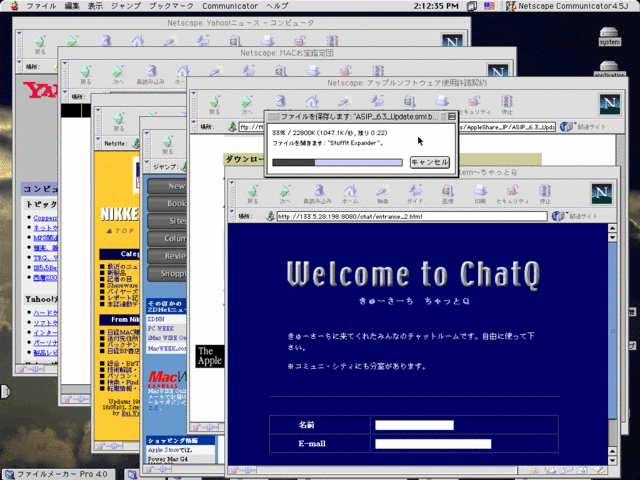Click the Back button in ChatQ window toolbar
640x480 pixels.
click(x=252, y=193)
